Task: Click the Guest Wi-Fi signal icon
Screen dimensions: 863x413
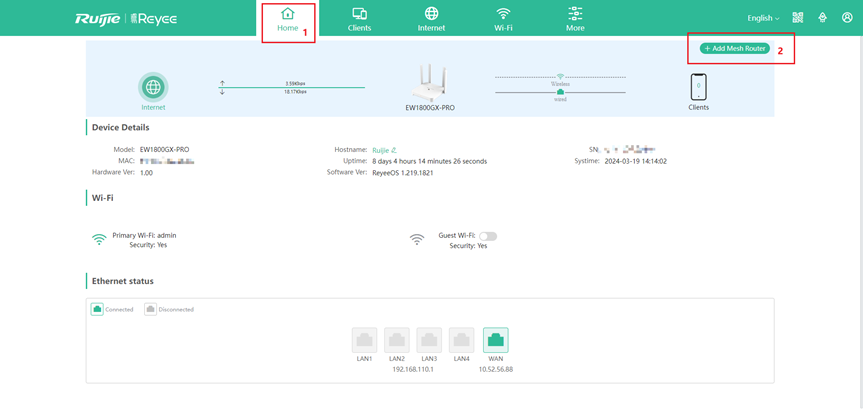Action: (x=417, y=240)
